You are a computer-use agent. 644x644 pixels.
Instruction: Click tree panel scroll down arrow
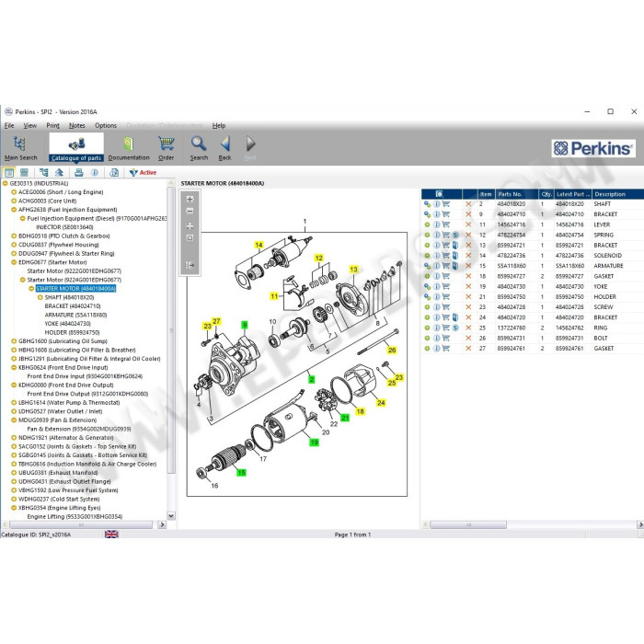point(171,515)
